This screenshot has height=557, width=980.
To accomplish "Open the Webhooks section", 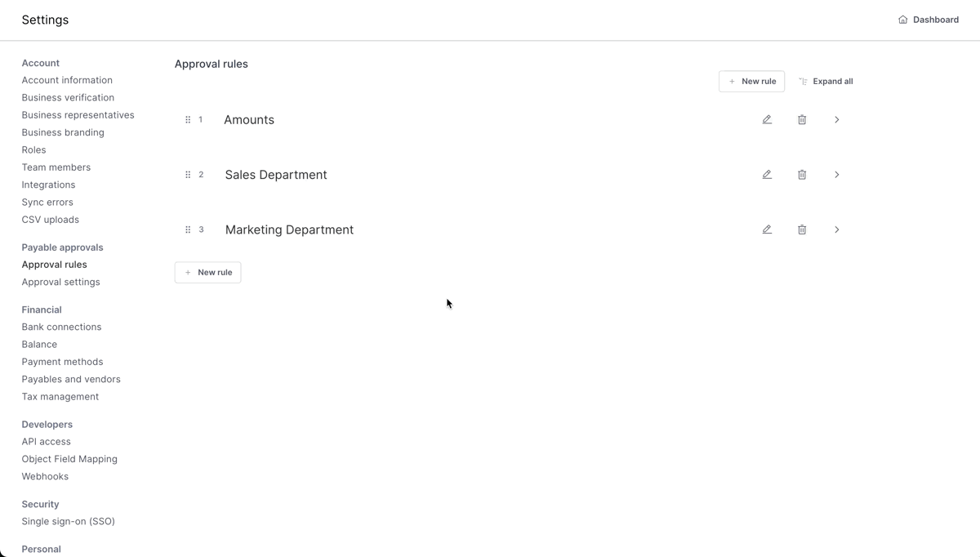I will (45, 476).
